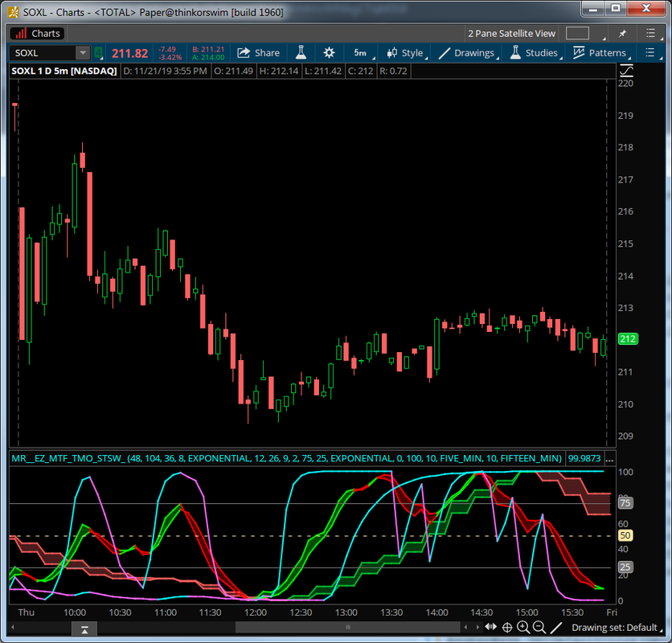The width and height of the screenshot is (672, 643).
Task: Click the thinkorswim app icon in title bar
Action: pos(14,12)
